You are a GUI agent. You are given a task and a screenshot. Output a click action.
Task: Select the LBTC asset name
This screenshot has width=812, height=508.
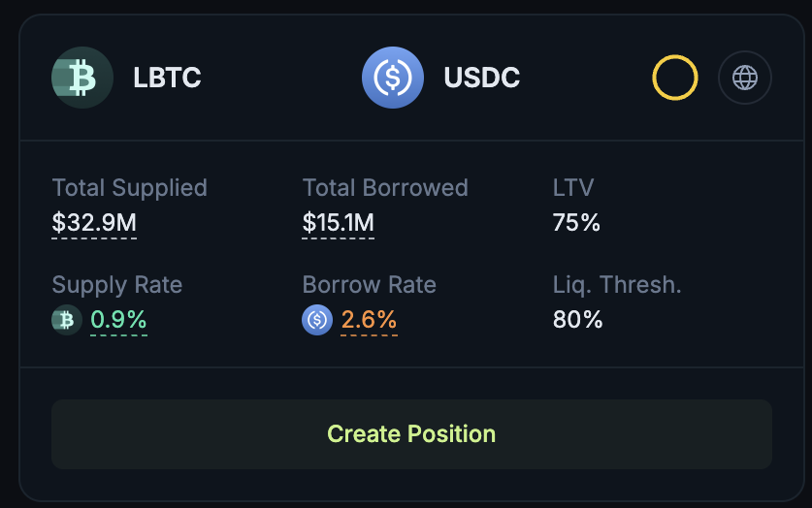pyautogui.click(x=167, y=78)
